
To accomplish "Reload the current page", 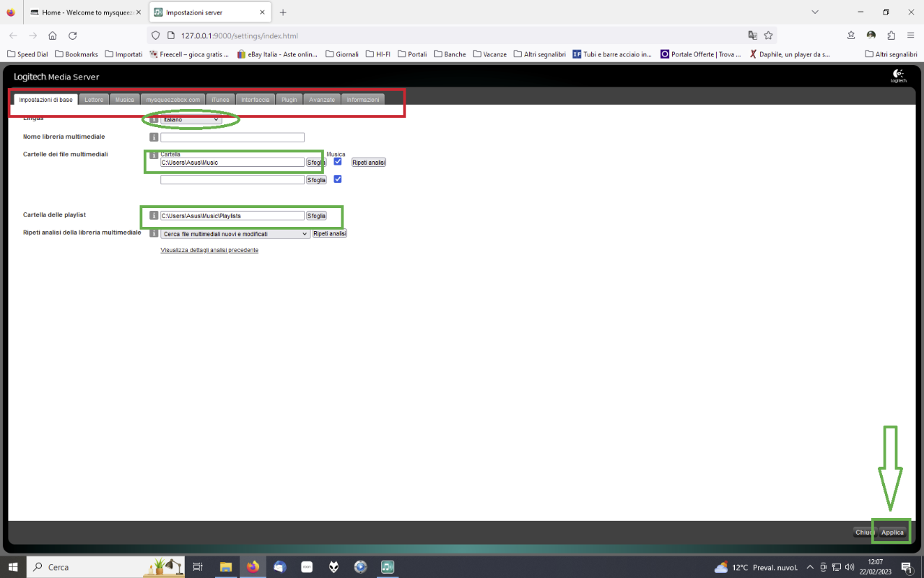I will pos(72,35).
